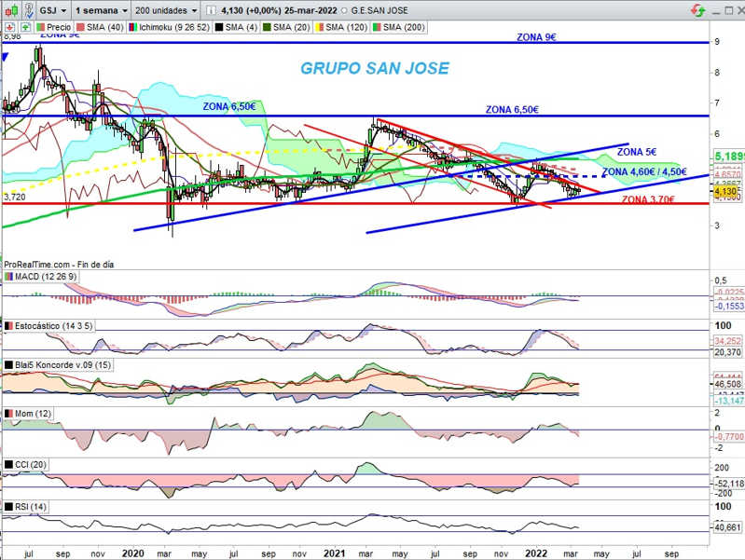Screen dimensions: 745x560
Task: Click the drawing tools checkmark icon
Action: point(29,10)
